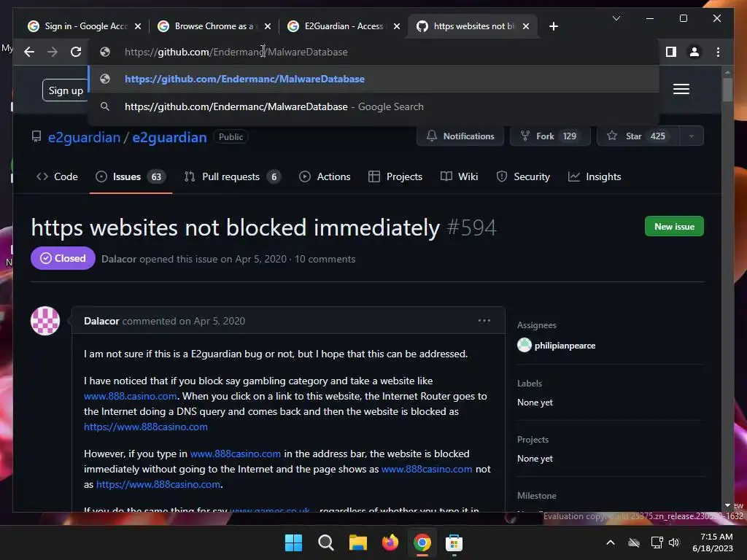Open the network tray icon
Viewport: 747px width, 560px height.
point(657,542)
